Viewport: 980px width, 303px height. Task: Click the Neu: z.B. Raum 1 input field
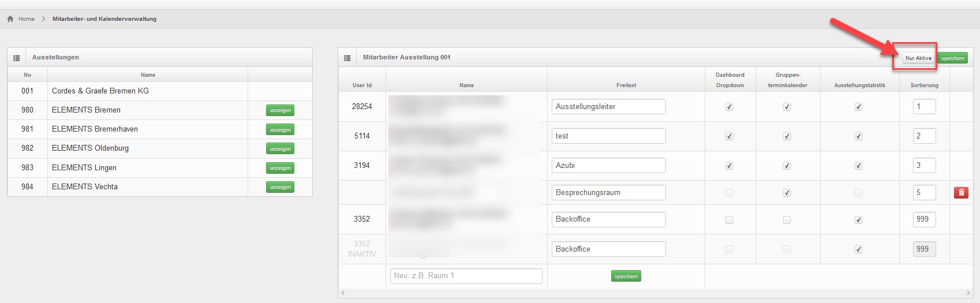(466, 276)
